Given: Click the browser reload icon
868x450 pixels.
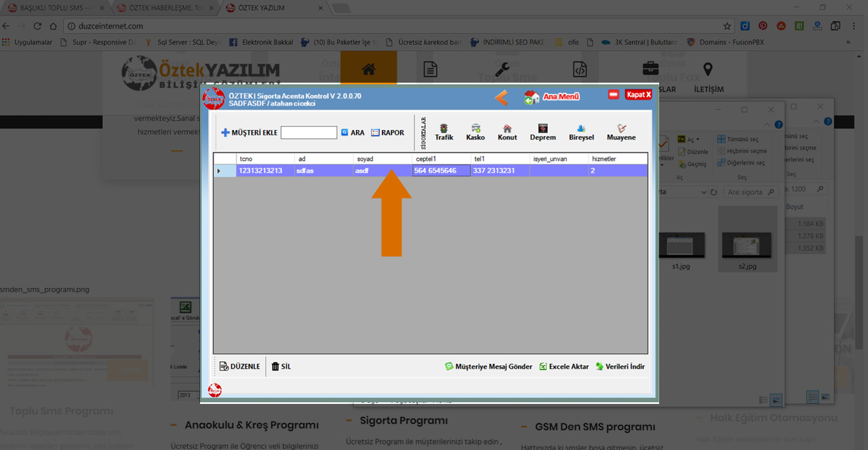Looking at the screenshot, I should click(x=37, y=26).
